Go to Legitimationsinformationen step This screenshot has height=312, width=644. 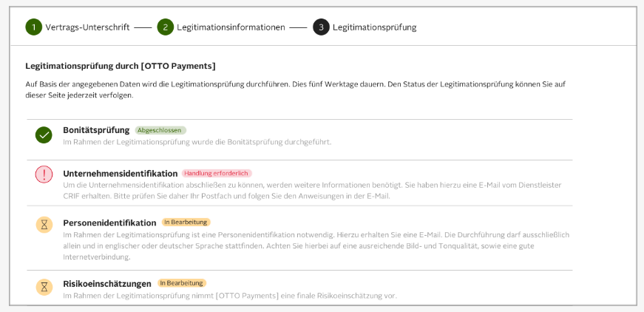[x=231, y=27]
